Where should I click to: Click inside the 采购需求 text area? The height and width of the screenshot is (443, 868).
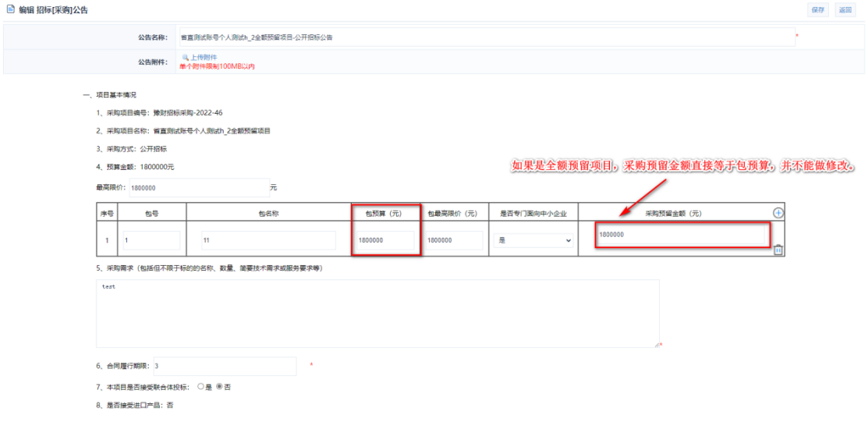tap(377, 313)
